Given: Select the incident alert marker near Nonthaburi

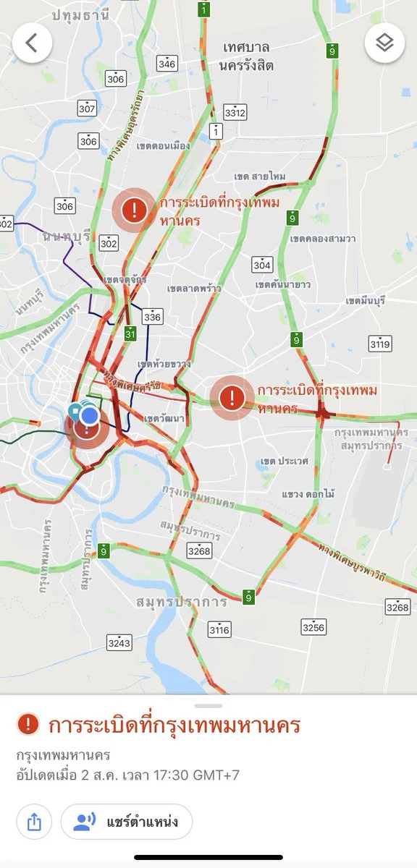Looking at the screenshot, I should [x=134, y=210].
